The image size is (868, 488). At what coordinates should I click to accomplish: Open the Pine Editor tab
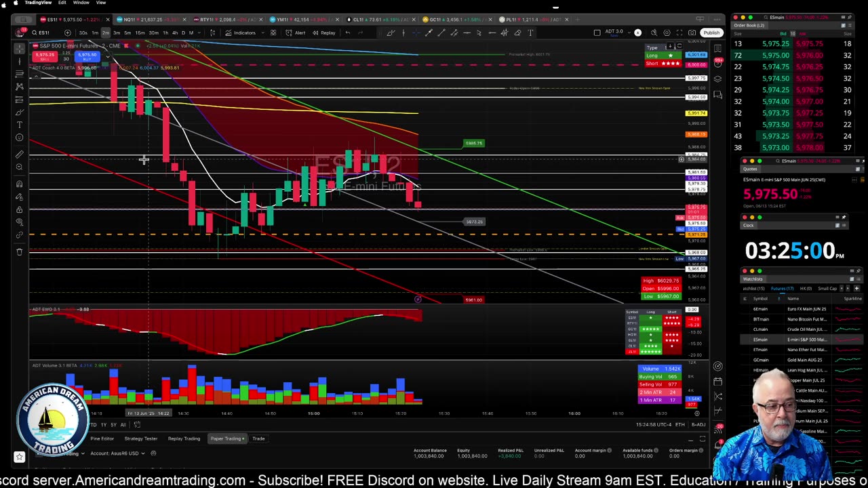click(102, 439)
